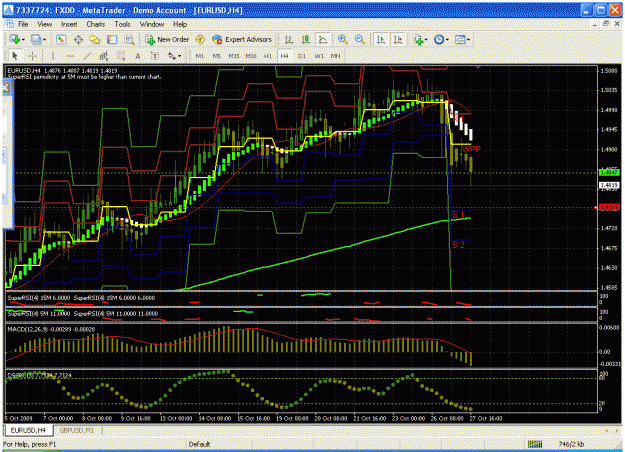Select the trendline drawing tool

[x=87, y=56]
